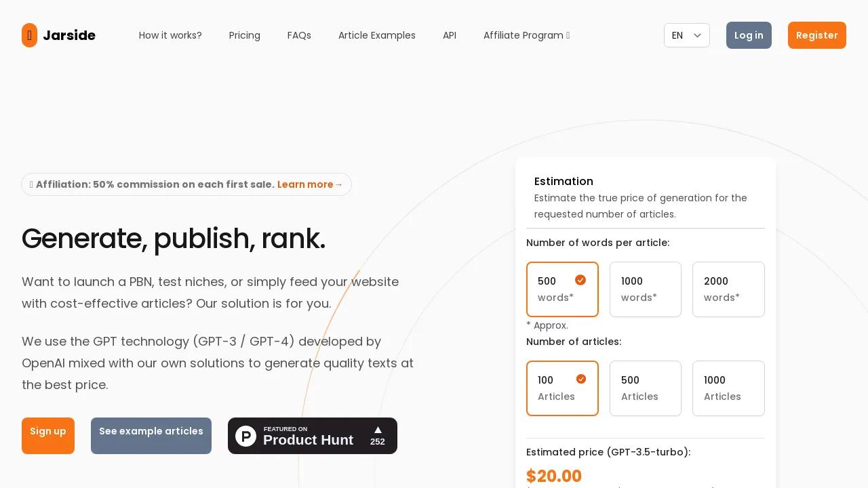The image size is (868, 488).
Task: Select 2000 words per article
Action: [728, 289]
